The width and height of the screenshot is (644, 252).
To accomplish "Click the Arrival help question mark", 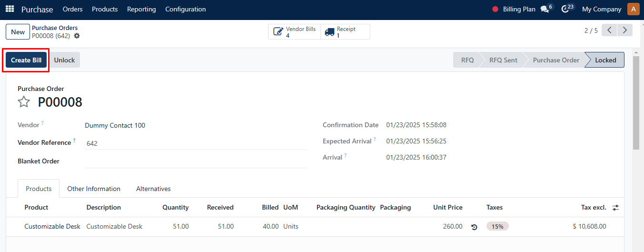I will tap(346, 155).
